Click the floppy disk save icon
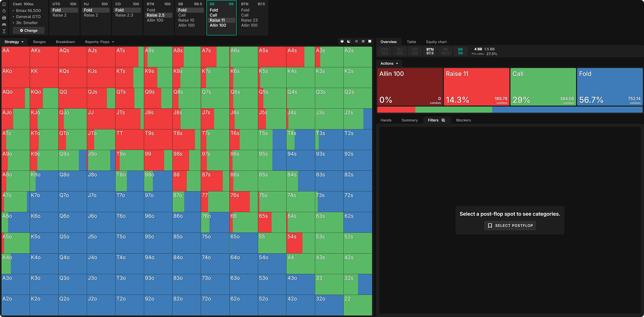Viewport: 644px width, 317px height. click(4, 18)
